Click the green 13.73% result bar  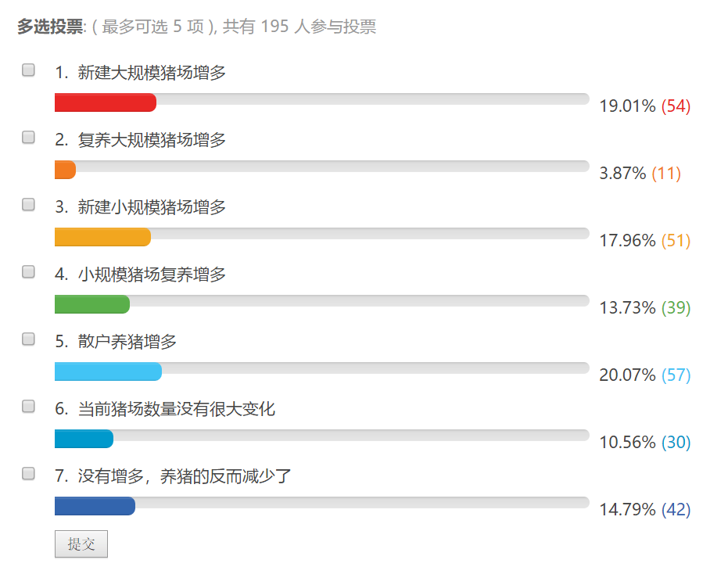(92, 304)
